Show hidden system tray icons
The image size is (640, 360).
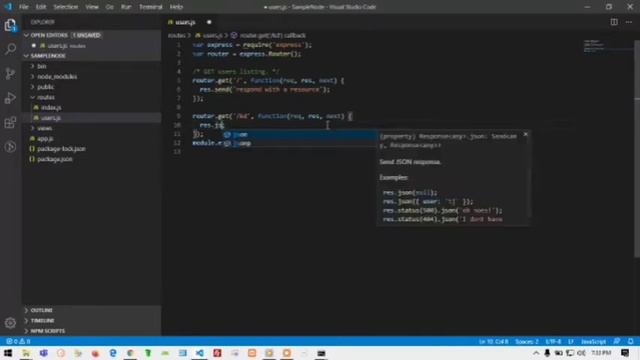(x=536, y=353)
